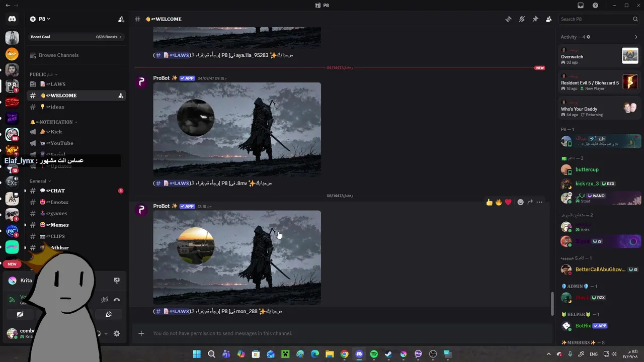644x362 pixels.
Task: Collapse the NOTIFICATION category
Action: tap(54, 122)
